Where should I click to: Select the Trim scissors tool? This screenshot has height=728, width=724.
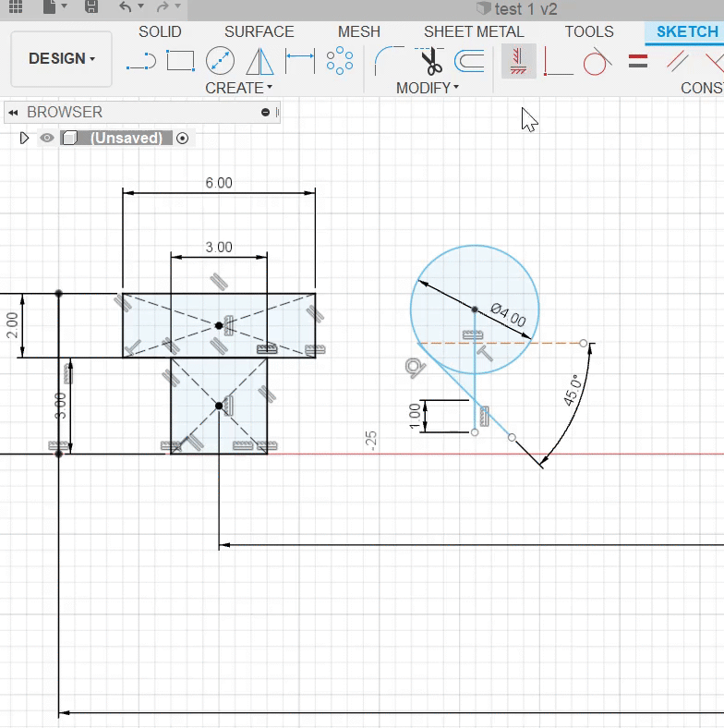430,61
